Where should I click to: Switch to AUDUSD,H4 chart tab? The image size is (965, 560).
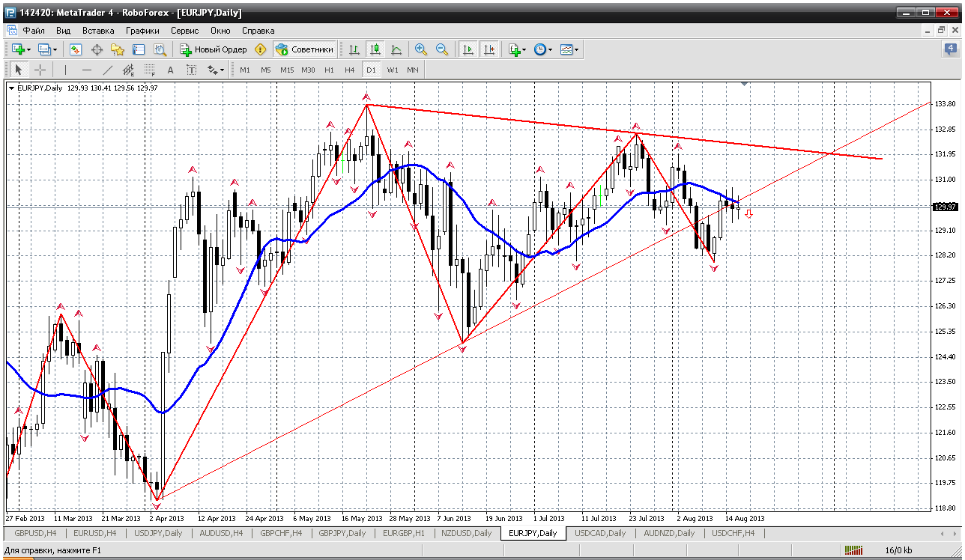pyautogui.click(x=220, y=533)
